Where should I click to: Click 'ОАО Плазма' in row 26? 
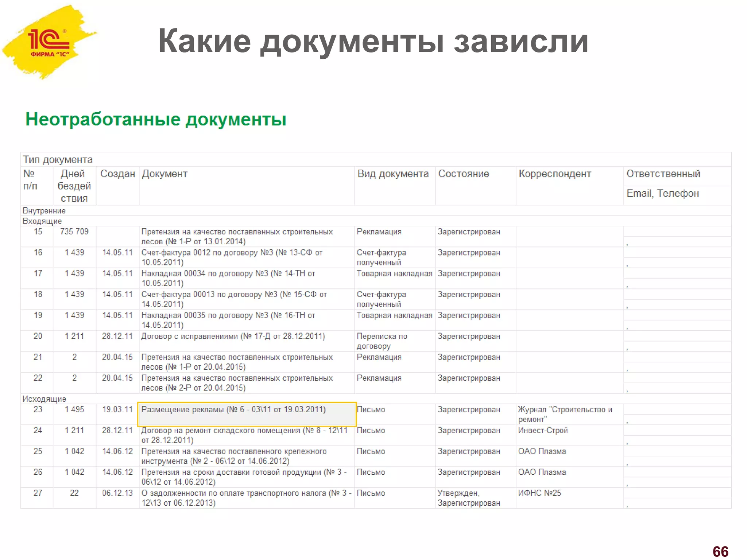click(x=542, y=472)
